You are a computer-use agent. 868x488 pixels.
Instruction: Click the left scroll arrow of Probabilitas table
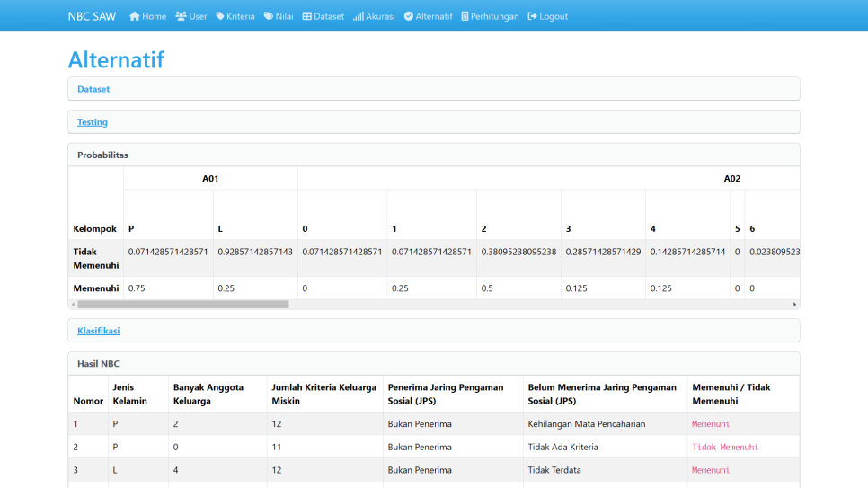(x=73, y=305)
